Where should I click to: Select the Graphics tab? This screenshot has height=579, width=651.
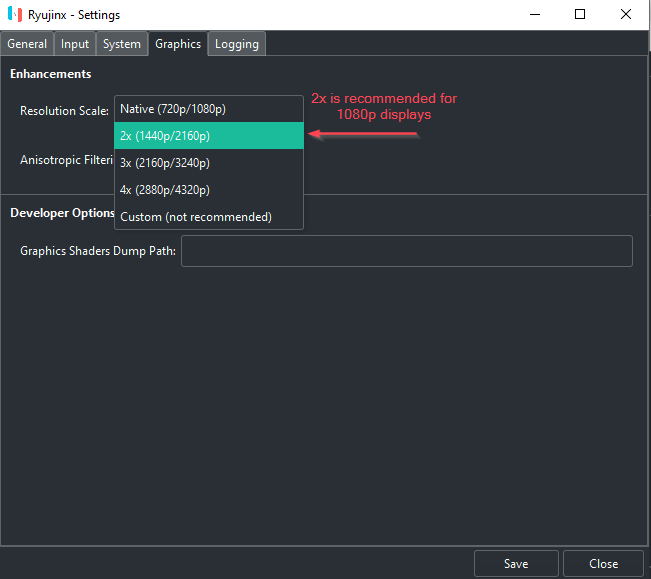point(178,44)
